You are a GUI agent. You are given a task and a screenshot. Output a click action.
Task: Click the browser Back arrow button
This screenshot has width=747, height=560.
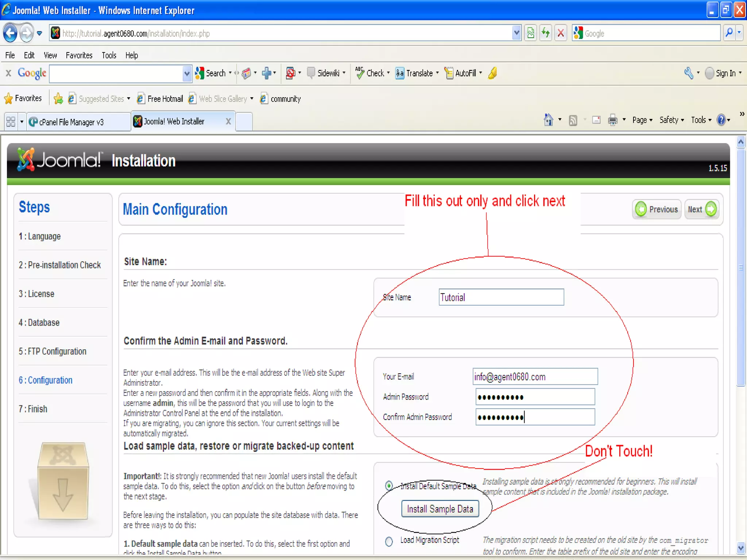[10, 33]
